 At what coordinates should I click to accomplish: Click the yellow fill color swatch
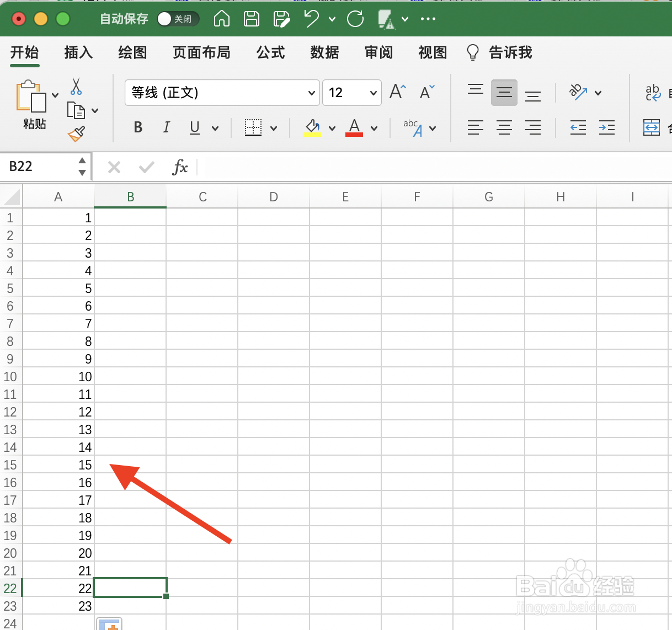pos(313,134)
